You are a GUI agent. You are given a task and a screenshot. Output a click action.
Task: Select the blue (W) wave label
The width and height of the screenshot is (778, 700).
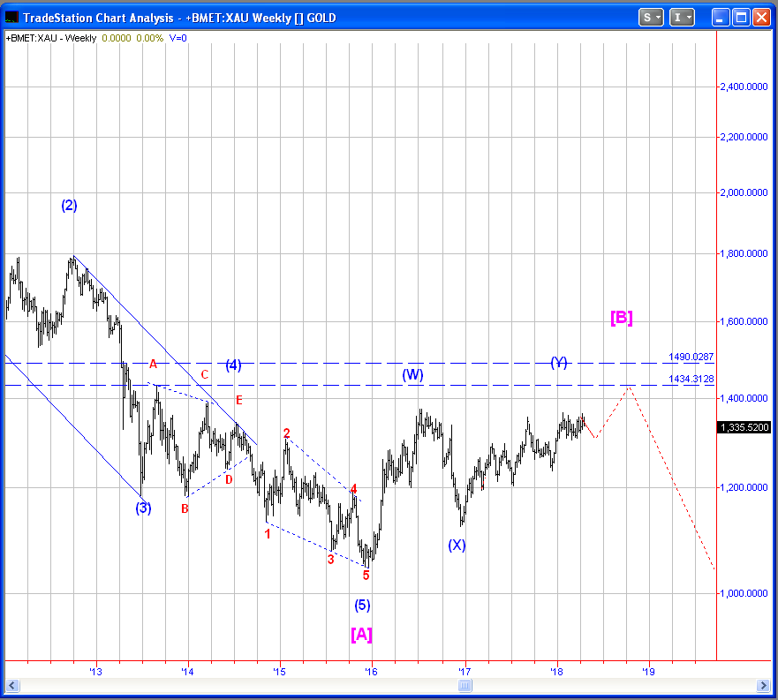pyautogui.click(x=412, y=375)
